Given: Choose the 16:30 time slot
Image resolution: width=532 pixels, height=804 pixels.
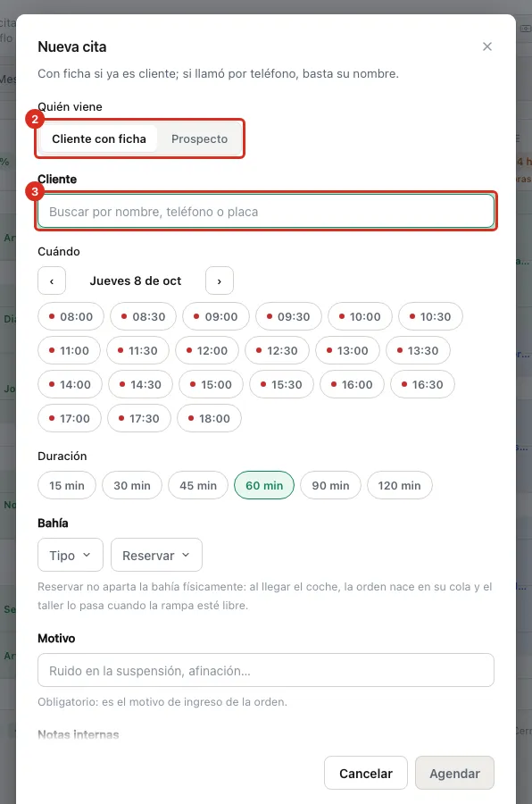Looking at the screenshot, I should click(422, 384).
